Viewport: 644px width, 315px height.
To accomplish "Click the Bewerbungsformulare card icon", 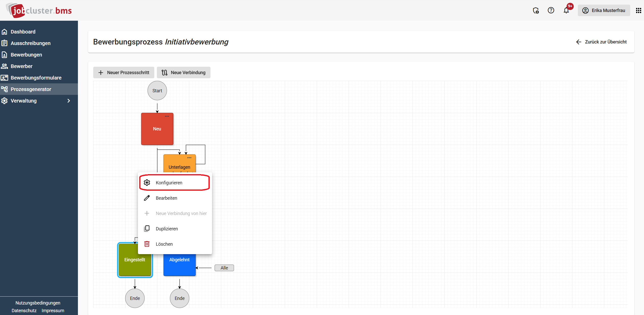I will [x=4, y=78].
